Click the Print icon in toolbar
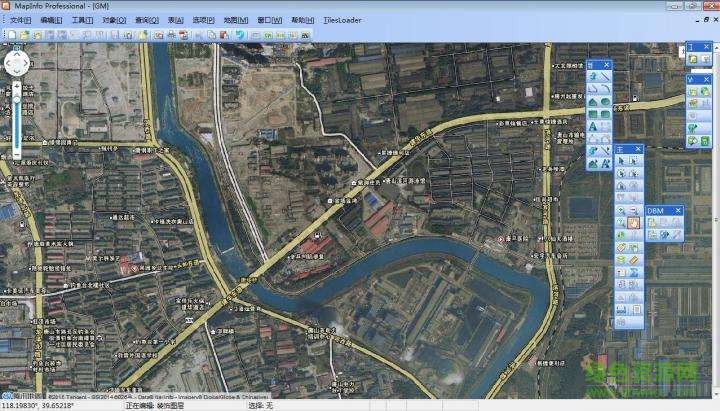The image size is (720, 411). [x=171, y=35]
